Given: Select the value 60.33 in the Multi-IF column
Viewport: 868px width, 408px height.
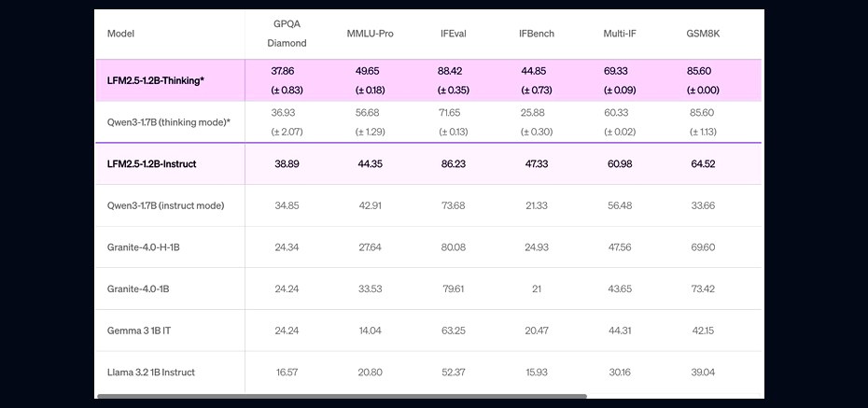Looking at the screenshot, I should (x=616, y=113).
